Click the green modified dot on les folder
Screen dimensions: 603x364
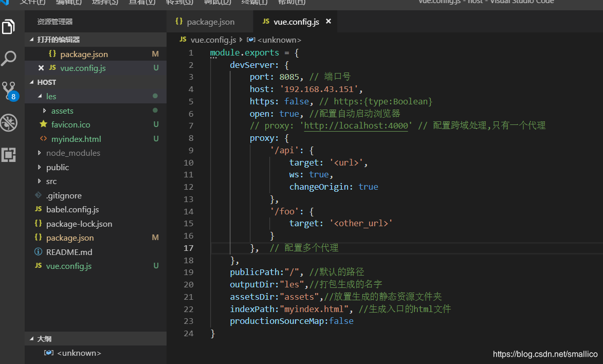(x=155, y=96)
